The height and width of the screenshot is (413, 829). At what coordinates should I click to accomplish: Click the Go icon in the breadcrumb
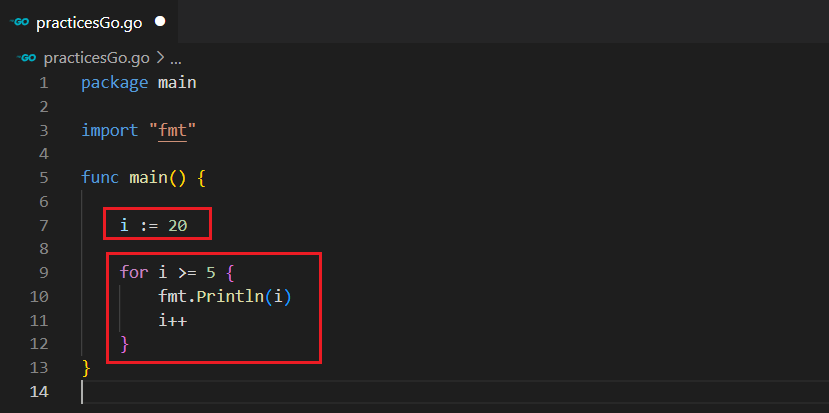(x=28, y=58)
